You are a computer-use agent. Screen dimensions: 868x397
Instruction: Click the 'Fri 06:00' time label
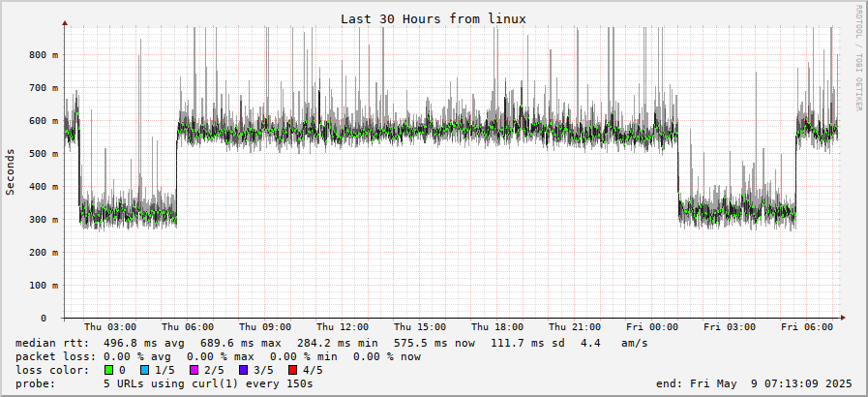click(808, 327)
